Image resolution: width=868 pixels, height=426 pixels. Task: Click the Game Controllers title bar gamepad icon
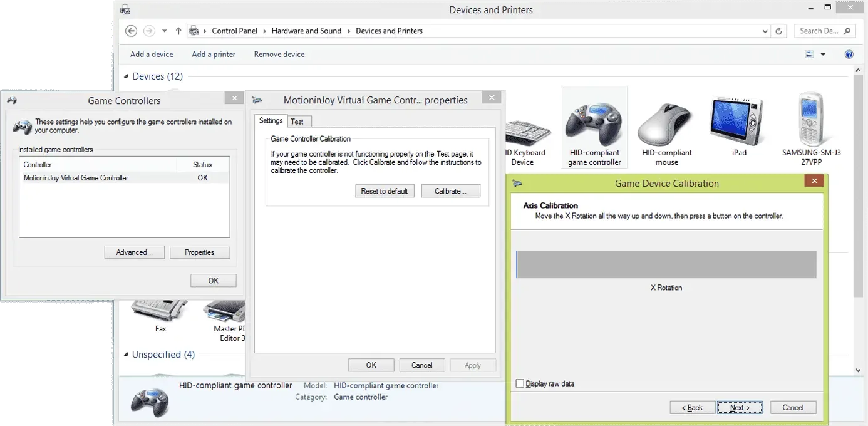[x=12, y=100]
